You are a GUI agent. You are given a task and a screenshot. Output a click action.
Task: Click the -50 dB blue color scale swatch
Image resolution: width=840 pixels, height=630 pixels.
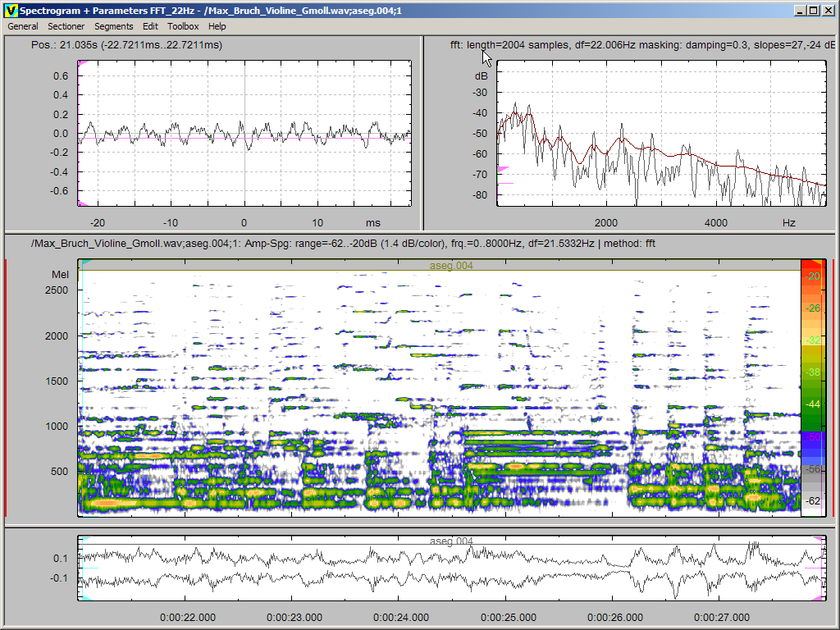(x=812, y=437)
